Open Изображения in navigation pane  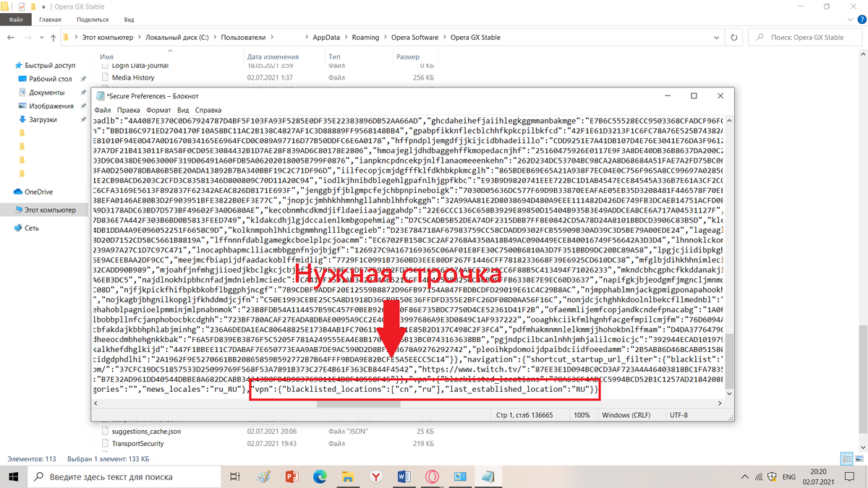click(x=51, y=106)
